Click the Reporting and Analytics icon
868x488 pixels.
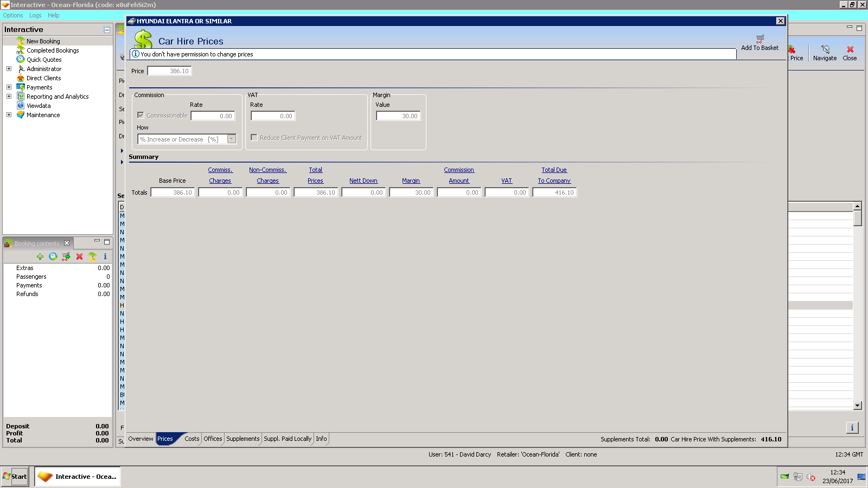(21, 97)
